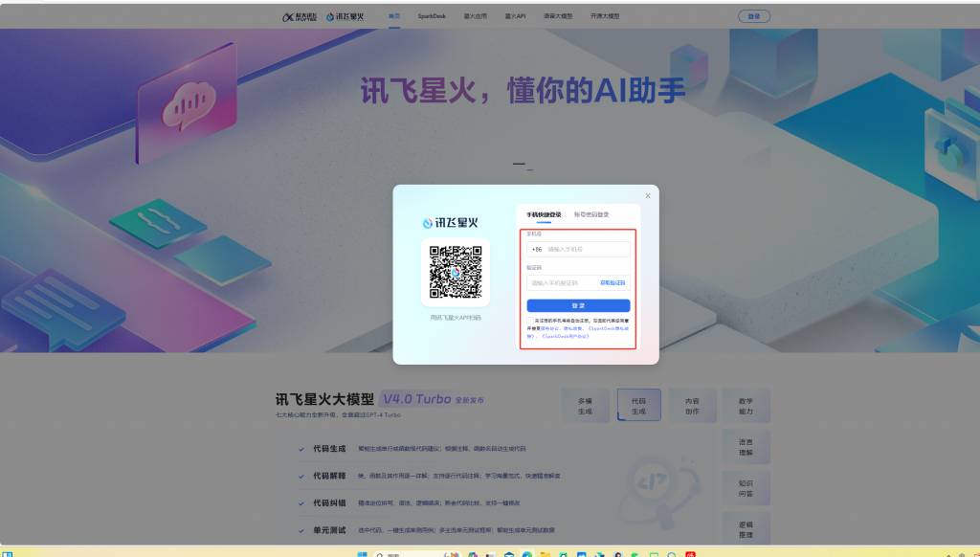Click the red icon at taskbar's end

click(x=691, y=554)
